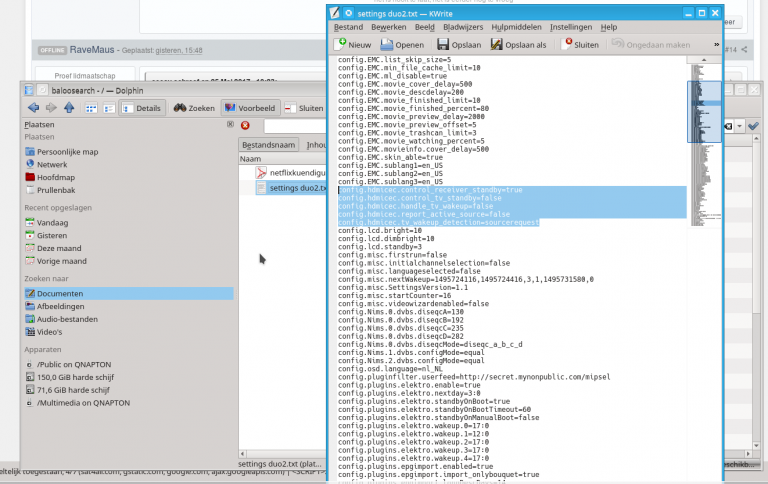Go up one folder in Dolphin

tap(69, 107)
